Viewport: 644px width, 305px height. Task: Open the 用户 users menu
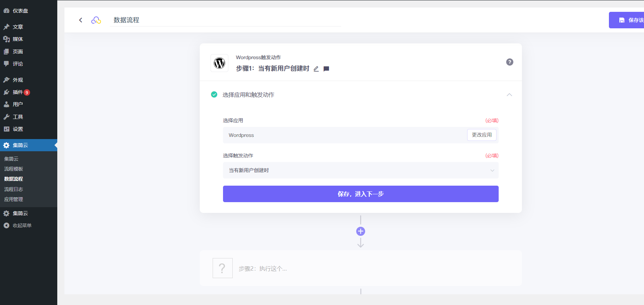(x=29, y=104)
